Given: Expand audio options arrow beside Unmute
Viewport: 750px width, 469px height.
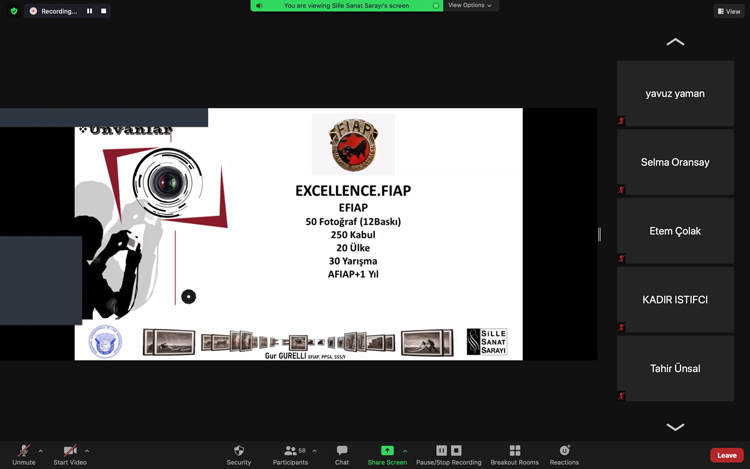Looking at the screenshot, I should click(x=40, y=451).
